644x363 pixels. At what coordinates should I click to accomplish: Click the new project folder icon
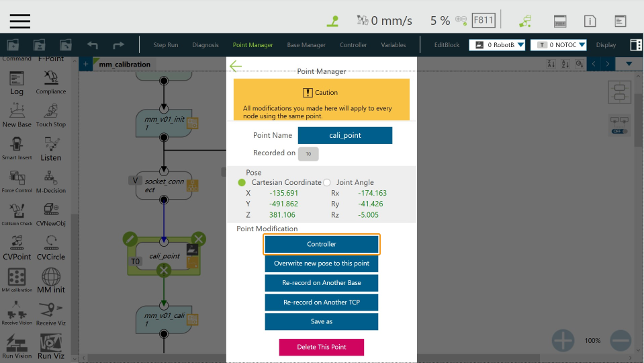click(x=13, y=45)
